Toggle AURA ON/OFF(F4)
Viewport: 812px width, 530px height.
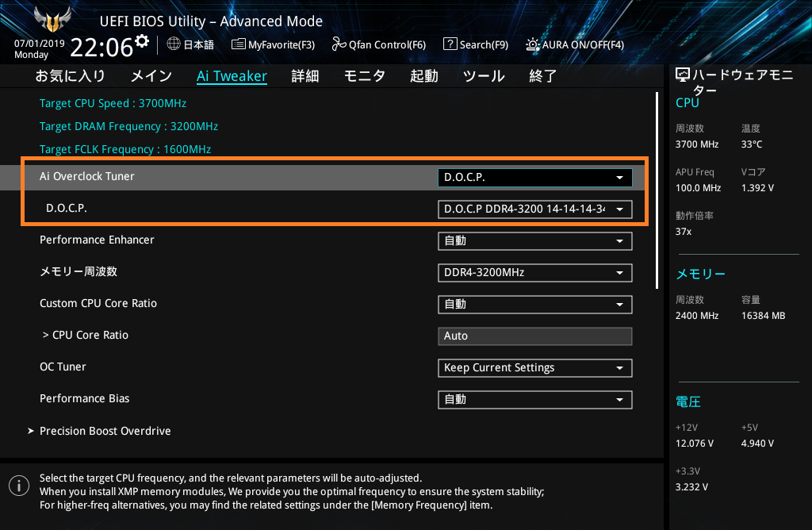click(x=575, y=44)
